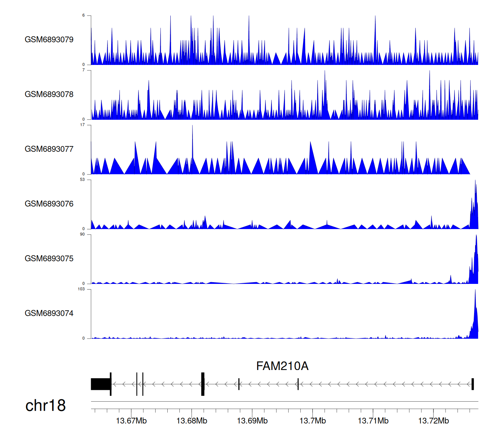The image size is (504, 444).
Task: Select the GSM6893074 track name
Action: pyautogui.click(x=49, y=313)
